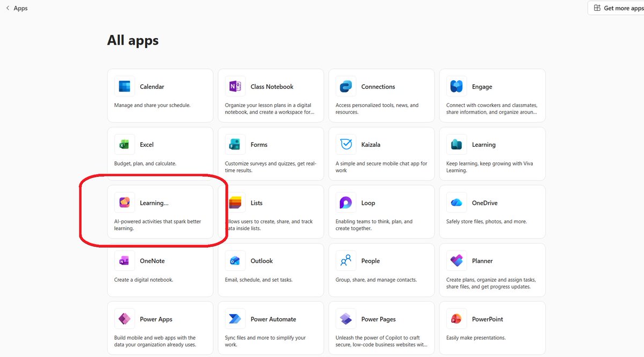Click the OneNote app title
Image resolution: width=644 pixels, height=357 pixels.
click(x=152, y=261)
